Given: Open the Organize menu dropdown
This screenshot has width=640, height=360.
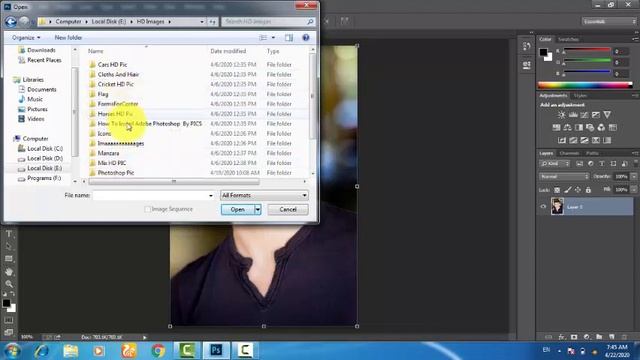Looking at the screenshot, I should coord(26,38).
